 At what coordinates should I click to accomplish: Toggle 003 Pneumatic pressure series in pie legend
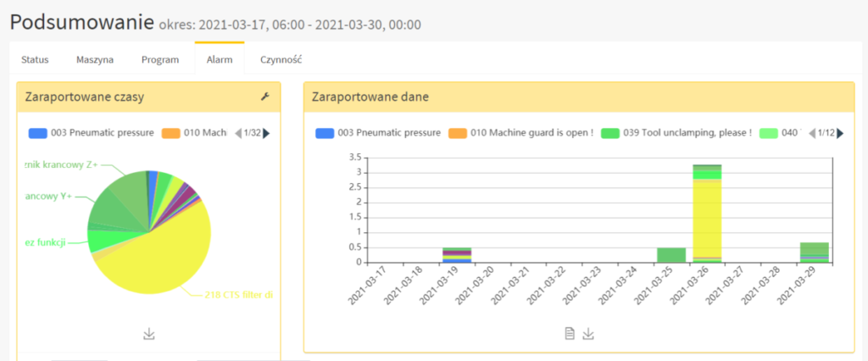click(x=92, y=133)
